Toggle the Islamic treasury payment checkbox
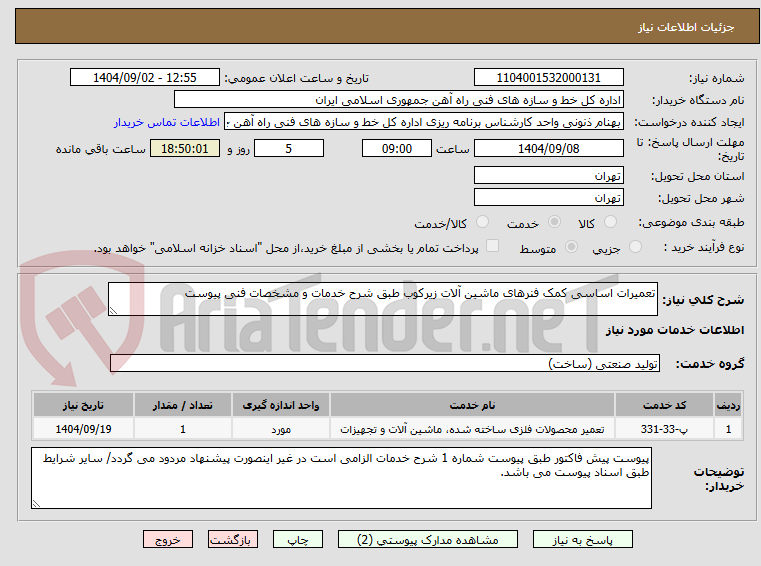 (x=493, y=246)
